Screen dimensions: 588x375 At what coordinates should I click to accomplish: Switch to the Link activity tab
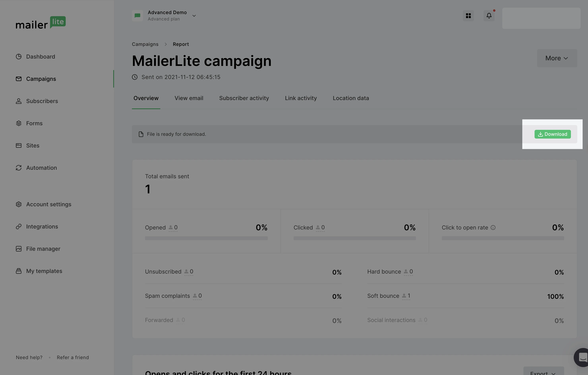pyautogui.click(x=301, y=98)
